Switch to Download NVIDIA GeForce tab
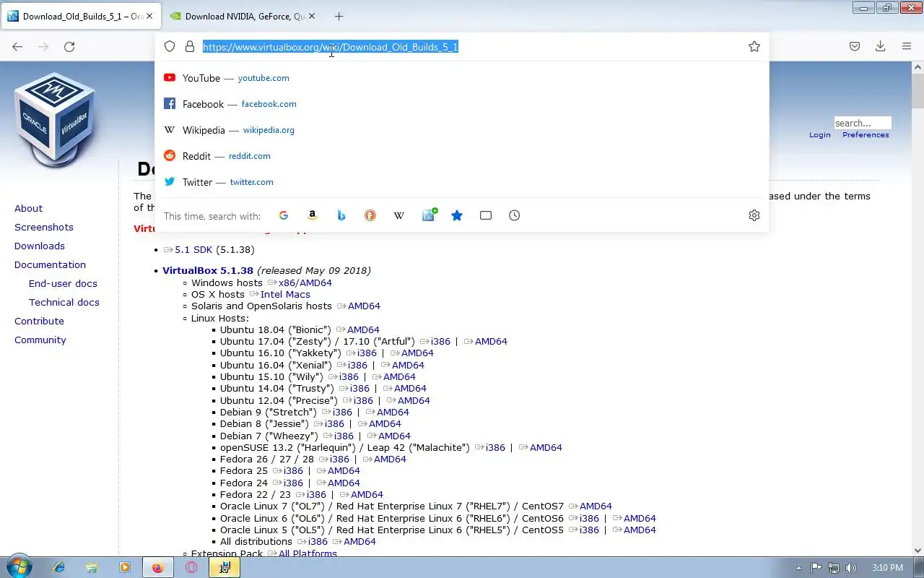 pyautogui.click(x=244, y=16)
